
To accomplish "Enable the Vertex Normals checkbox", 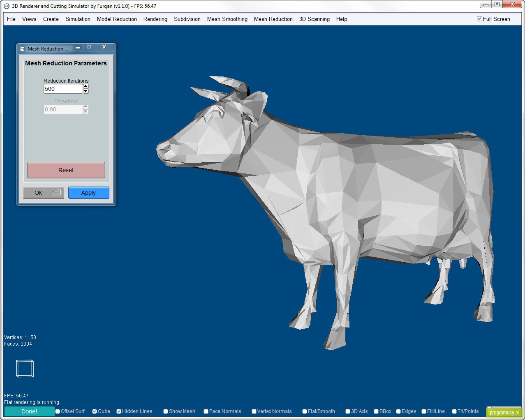I will tap(254, 411).
